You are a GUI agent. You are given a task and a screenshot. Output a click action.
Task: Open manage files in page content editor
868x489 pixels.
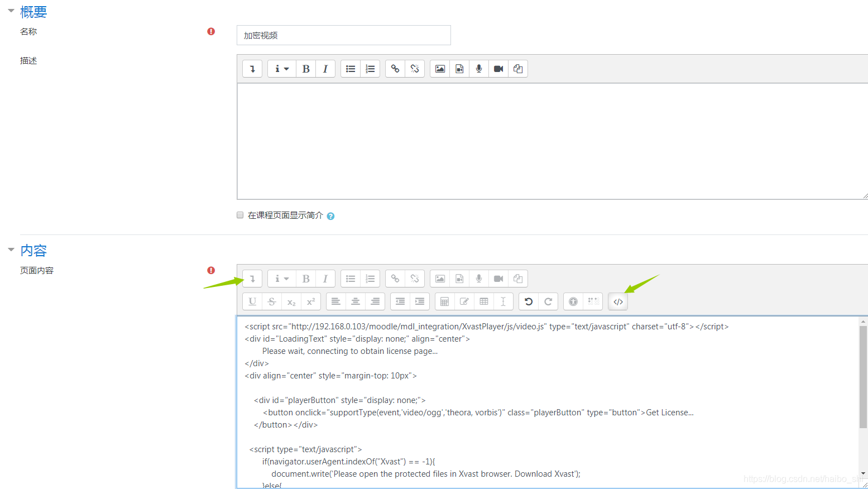point(518,279)
